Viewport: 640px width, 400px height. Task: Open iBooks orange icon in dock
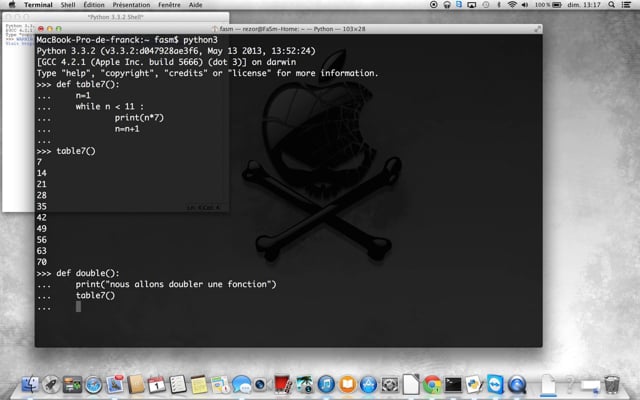[347, 384]
